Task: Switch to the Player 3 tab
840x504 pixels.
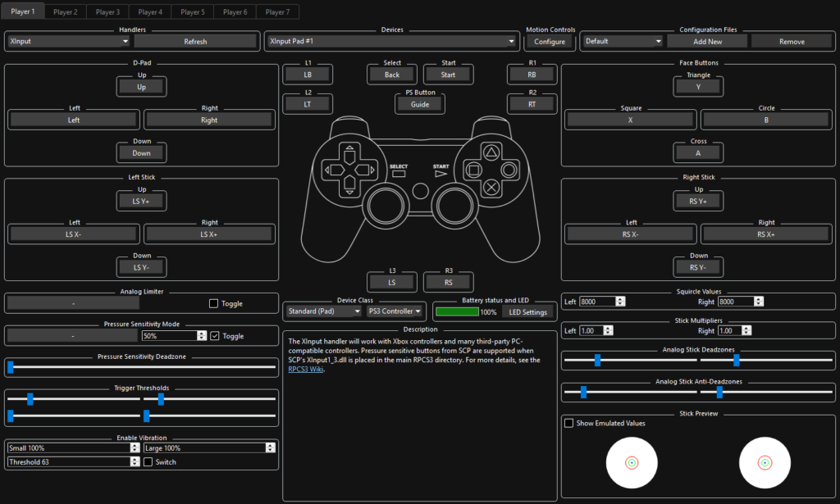Action: coord(107,11)
